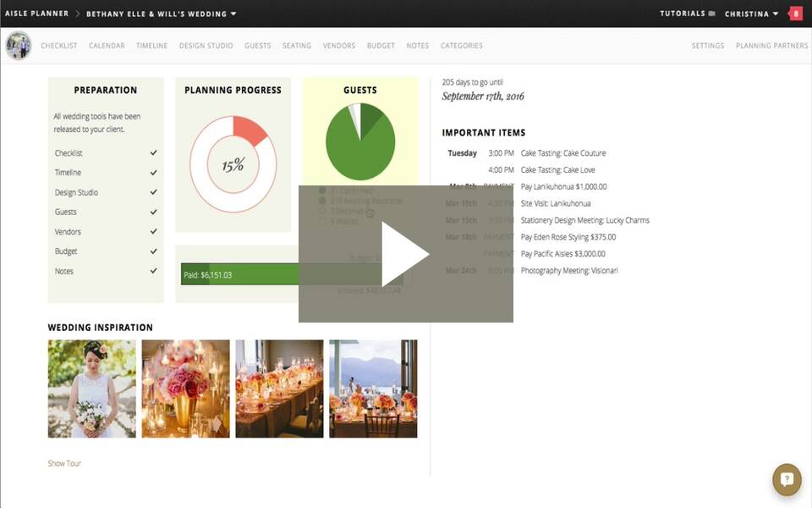Viewport: 812px width, 508px height.
Task: Open Pay Lanikuhonua $1,000.00 item
Action: [564, 186]
